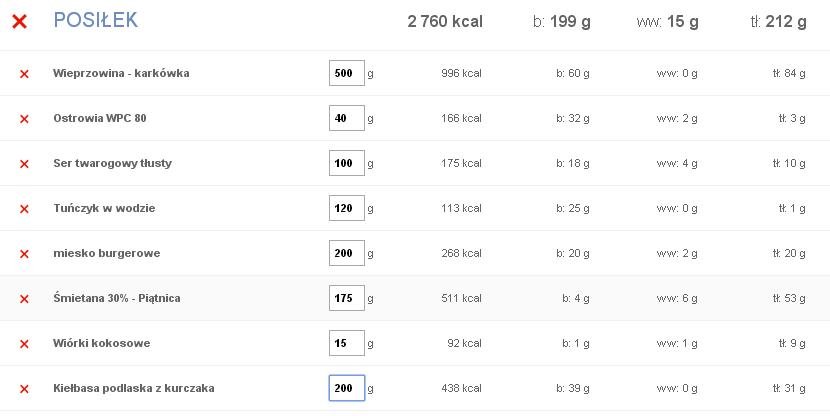The image size is (830, 416).
Task: Focus the 15 g field for Wiórki kokosowe
Action: 347,343
